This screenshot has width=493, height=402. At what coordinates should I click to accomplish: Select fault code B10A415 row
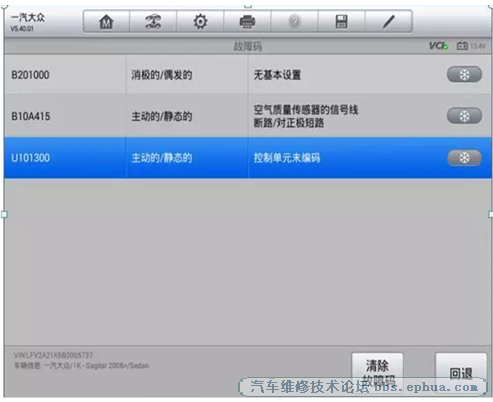(x=248, y=116)
